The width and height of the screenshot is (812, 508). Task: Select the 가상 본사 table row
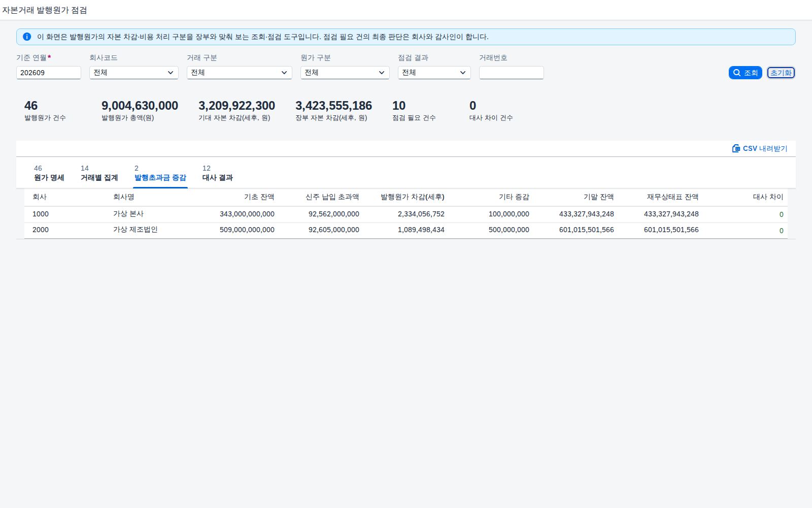click(406, 214)
